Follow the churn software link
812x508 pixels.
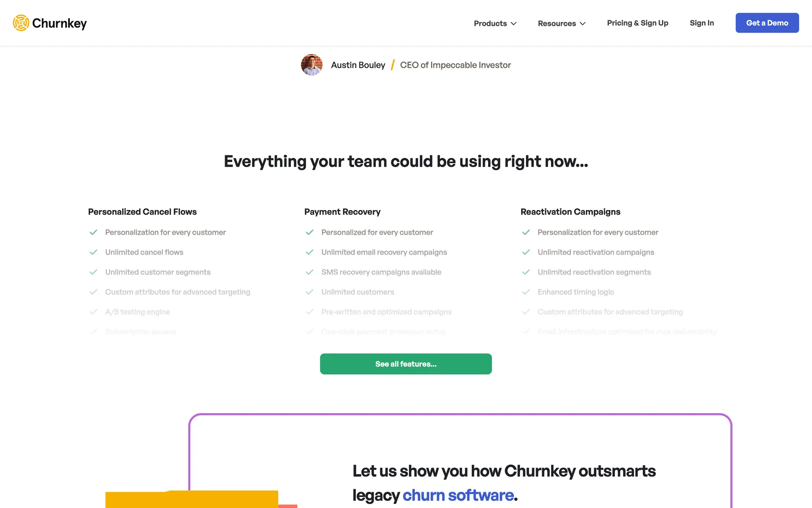tap(458, 495)
